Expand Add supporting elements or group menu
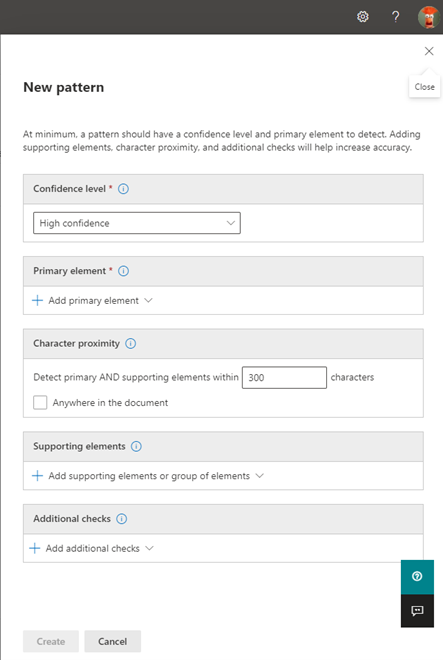Image resolution: width=443 pixels, height=660 pixels. [148, 476]
